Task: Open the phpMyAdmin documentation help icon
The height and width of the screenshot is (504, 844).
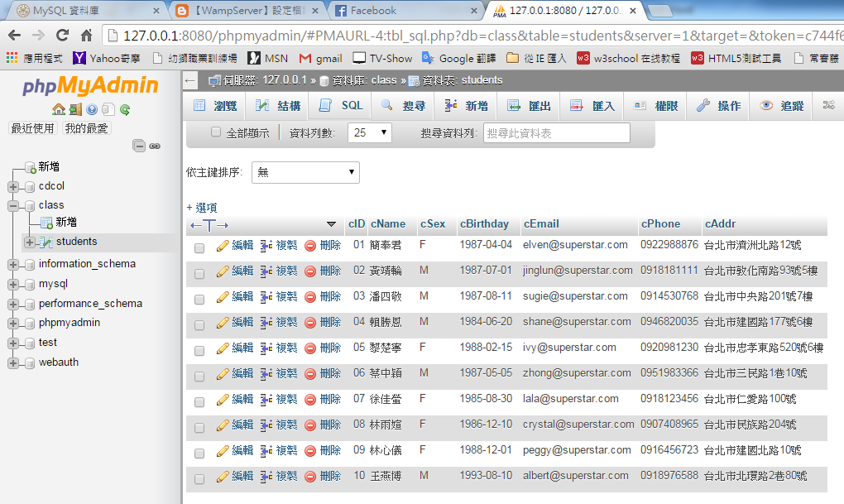Action: pyautogui.click(x=92, y=110)
